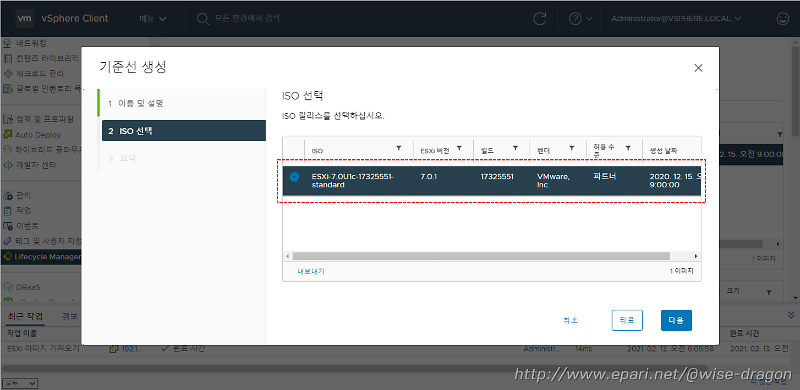Screen dimensions: 800x390
Task: Click the vm logo in the header
Action: (x=25, y=18)
